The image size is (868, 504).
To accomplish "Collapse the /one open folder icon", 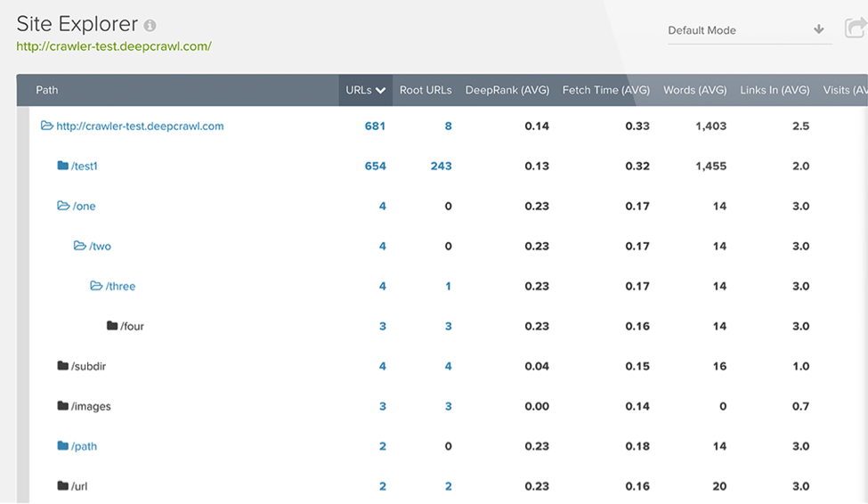I will pos(64,206).
